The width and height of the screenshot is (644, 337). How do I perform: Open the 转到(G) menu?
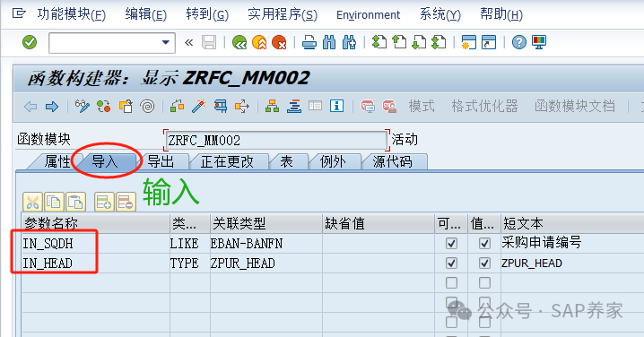[x=207, y=14]
